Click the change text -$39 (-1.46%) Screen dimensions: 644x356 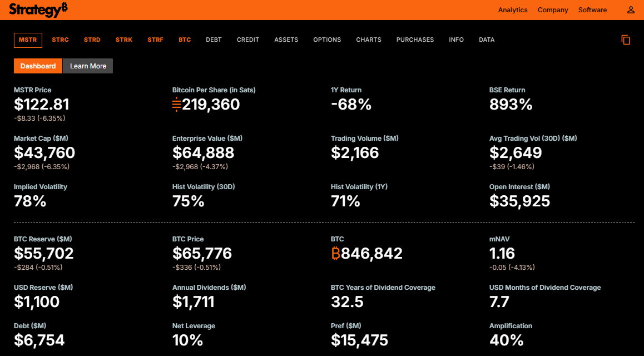[512, 167]
